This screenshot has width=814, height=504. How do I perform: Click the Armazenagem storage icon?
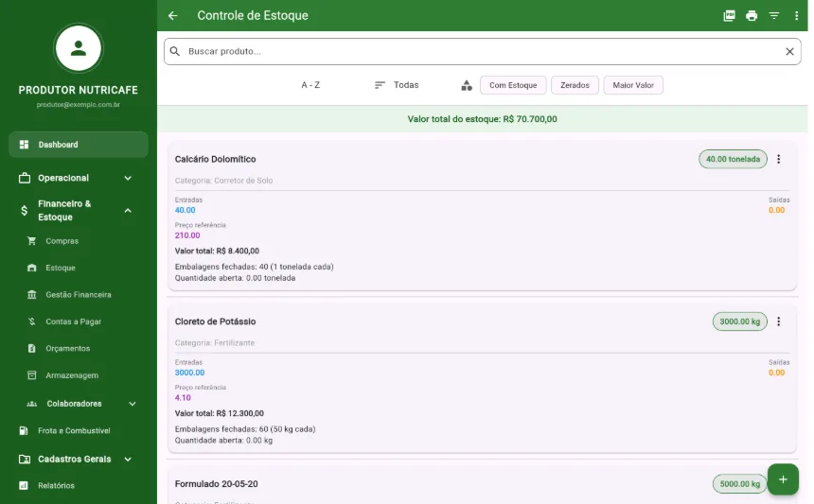click(31, 375)
